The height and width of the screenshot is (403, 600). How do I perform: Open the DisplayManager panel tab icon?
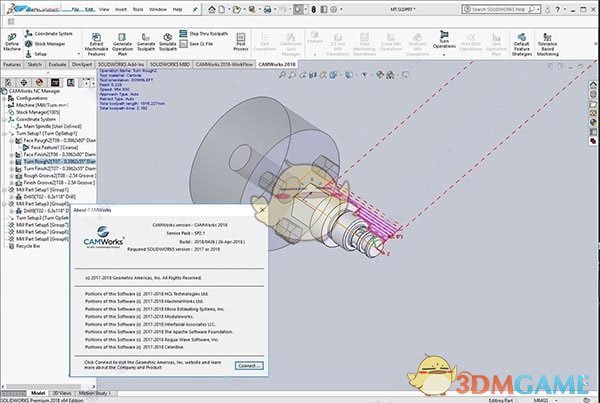click(39, 82)
